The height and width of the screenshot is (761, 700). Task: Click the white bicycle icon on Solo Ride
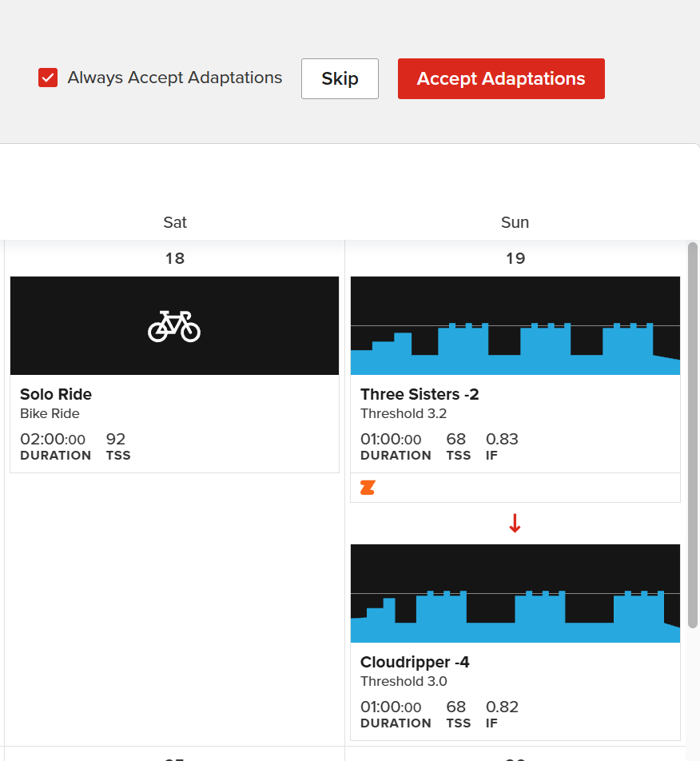click(174, 326)
